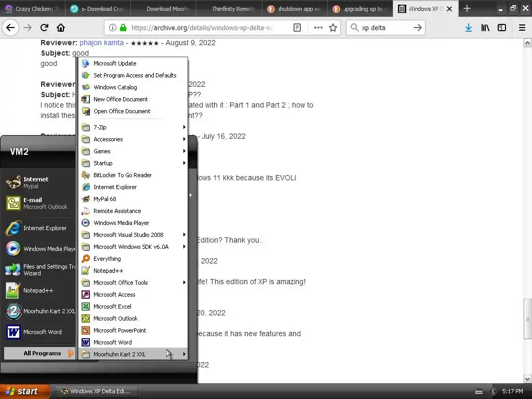Screen dimensions: 532x399
Task: Expand the Startup folder
Action: click(x=133, y=163)
